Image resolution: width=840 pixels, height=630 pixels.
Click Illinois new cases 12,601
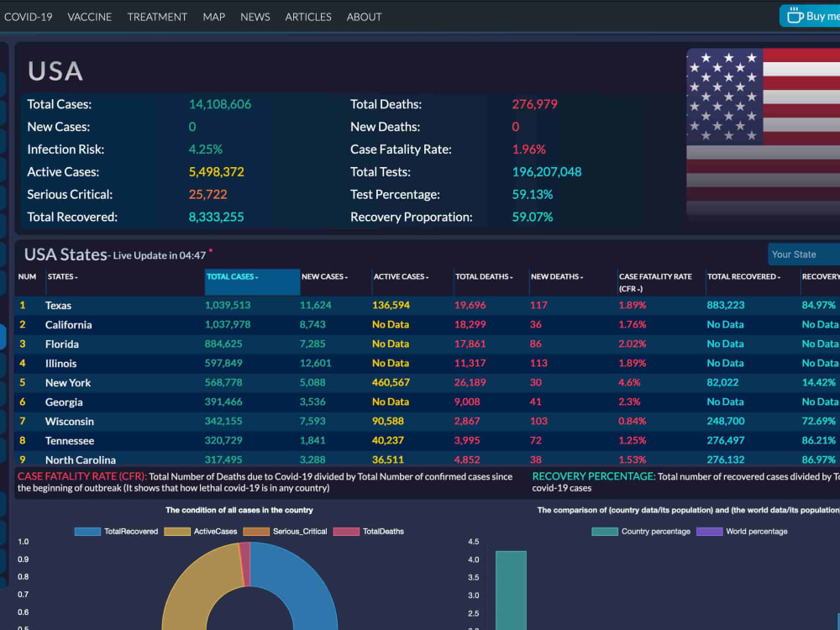pos(316,363)
